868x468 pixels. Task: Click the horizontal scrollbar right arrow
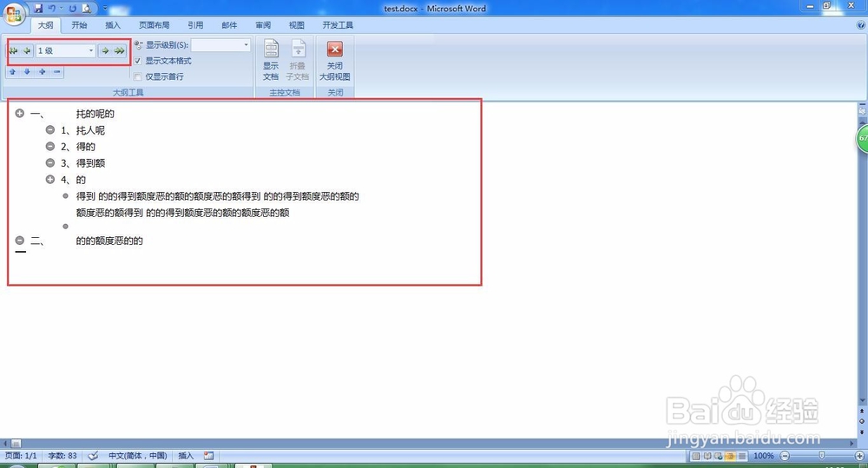coord(852,443)
